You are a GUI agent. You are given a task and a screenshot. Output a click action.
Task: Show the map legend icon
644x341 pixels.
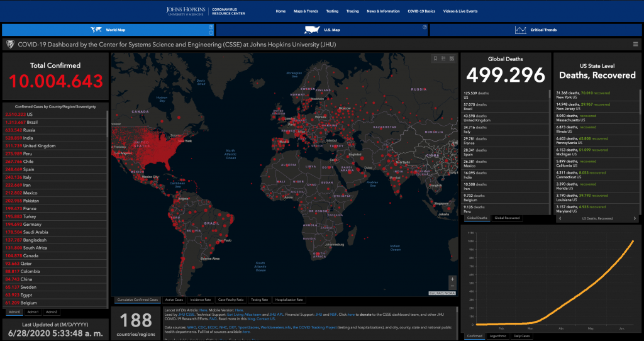click(443, 59)
